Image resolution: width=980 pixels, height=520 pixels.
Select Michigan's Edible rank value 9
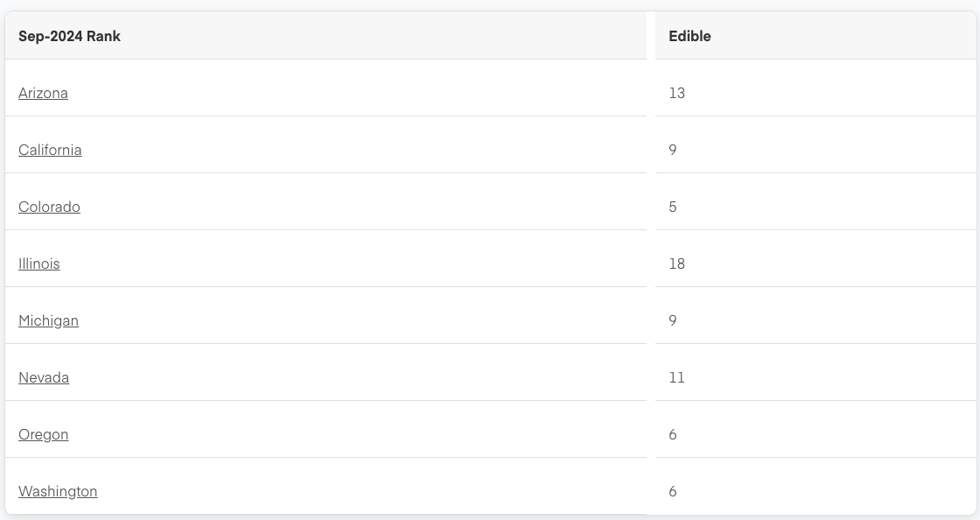(x=673, y=320)
